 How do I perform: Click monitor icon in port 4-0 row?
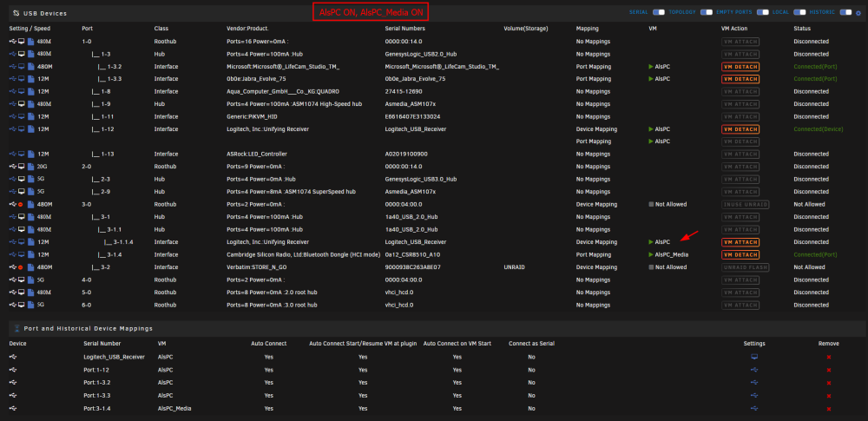pos(22,280)
